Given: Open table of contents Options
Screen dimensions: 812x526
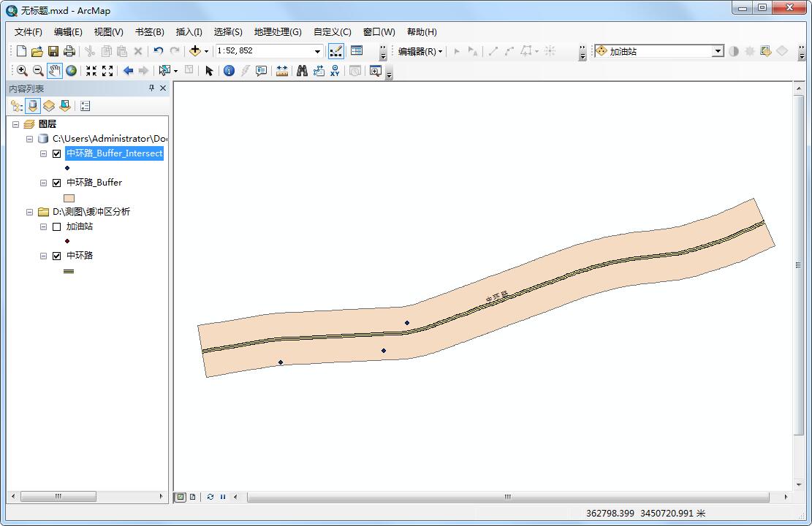Looking at the screenshot, I should click(x=86, y=106).
